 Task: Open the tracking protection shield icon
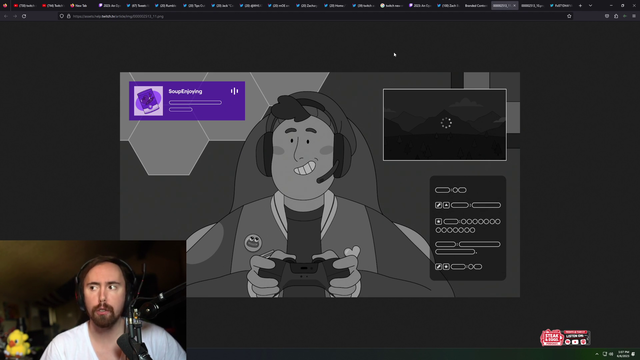click(x=62, y=16)
